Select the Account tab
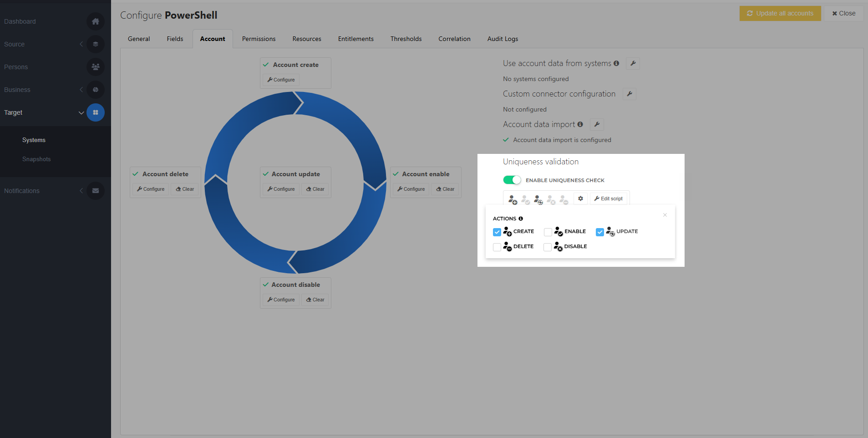The image size is (868, 438). pyautogui.click(x=213, y=39)
